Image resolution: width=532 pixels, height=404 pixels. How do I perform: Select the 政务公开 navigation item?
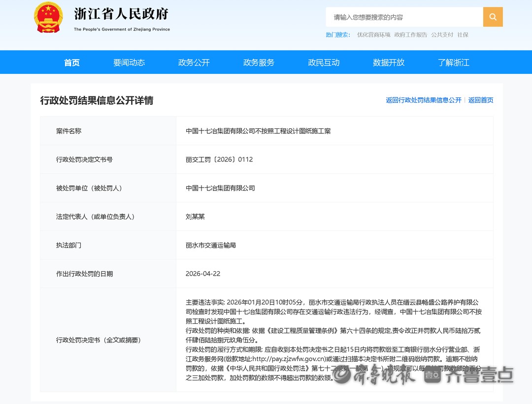pos(194,62)
